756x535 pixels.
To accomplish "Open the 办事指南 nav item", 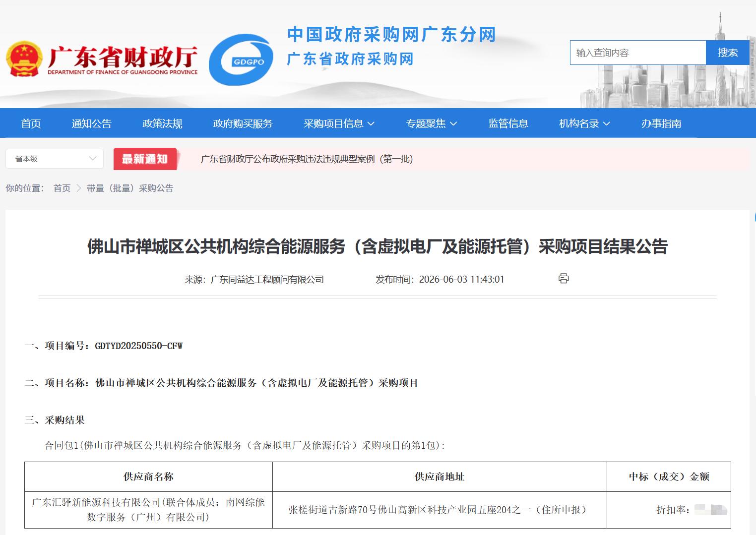I will tap(661, 123).
